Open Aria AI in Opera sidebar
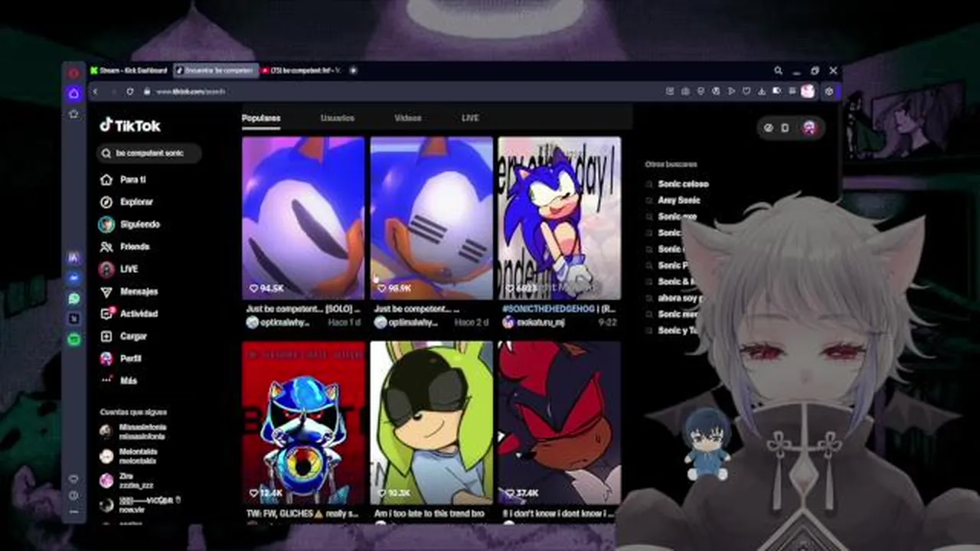The height and width of the screenshot is (551, 980). pos(73,259)
